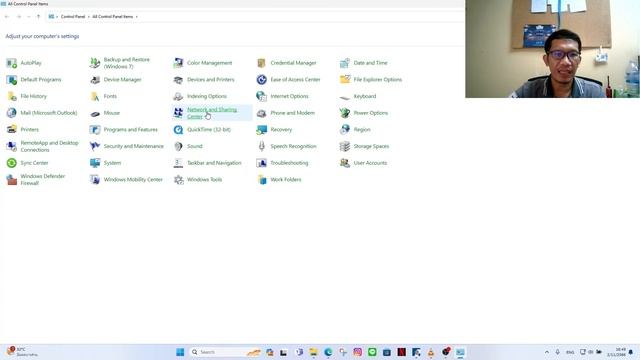Click the Taskbar and Navigation link
The height and width of the screenshot is (360, 640).
coord(214,163)
